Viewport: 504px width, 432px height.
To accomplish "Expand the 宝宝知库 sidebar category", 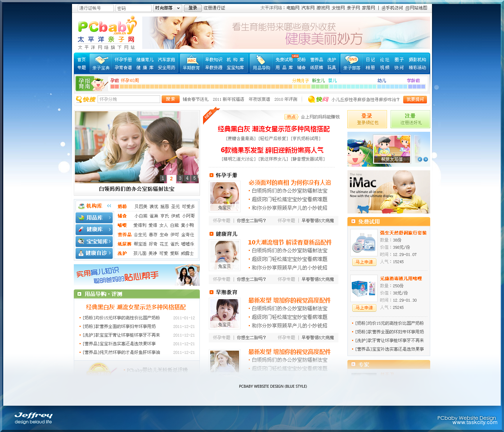I will coord(94,242).
